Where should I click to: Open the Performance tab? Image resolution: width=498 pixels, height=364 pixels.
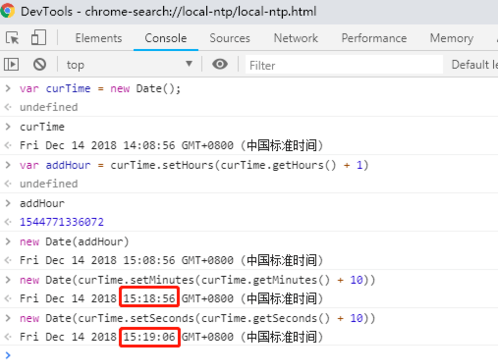pyautogui.click(x=374, y=38)
